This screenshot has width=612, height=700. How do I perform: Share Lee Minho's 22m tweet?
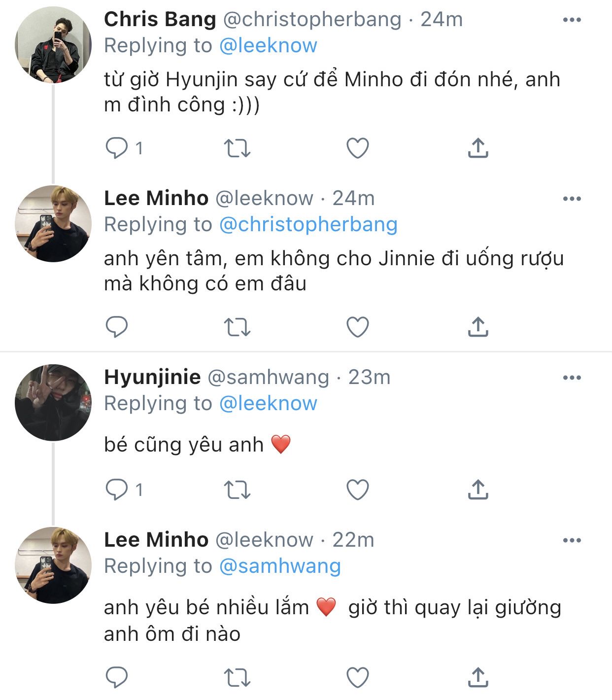click(x=477, y=677)
